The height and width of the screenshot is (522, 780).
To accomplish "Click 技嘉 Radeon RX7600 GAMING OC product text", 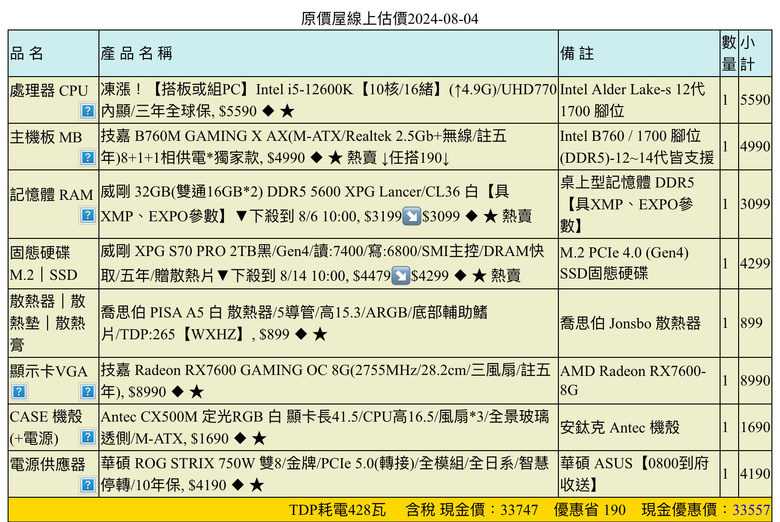I will pyautogui.click(x=325, y=381).
